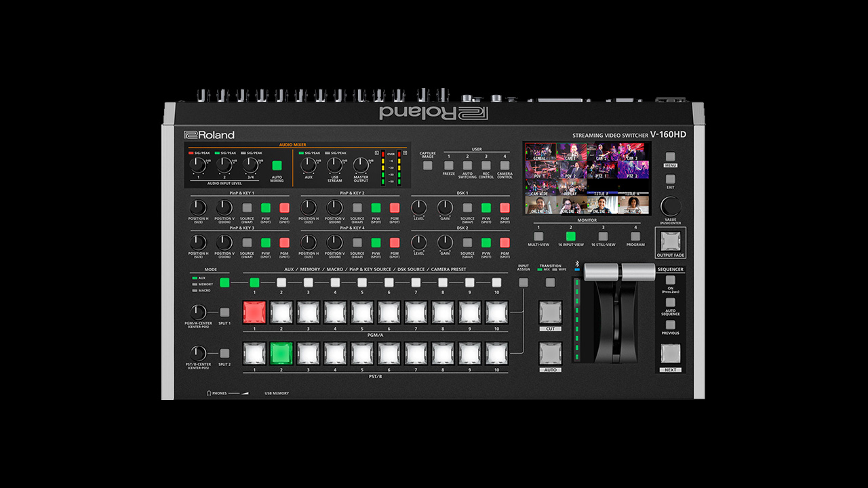This screenshot has height=488, width=868.
Task: Click the sequencer NEXT button
Action: pyautogui.click(x=670, y=354)
